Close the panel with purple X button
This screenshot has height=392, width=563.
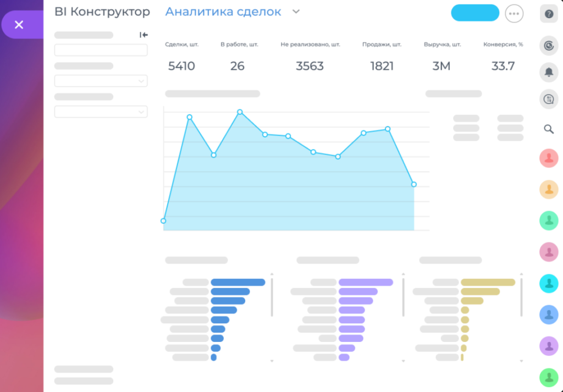(x=19, y=24)
